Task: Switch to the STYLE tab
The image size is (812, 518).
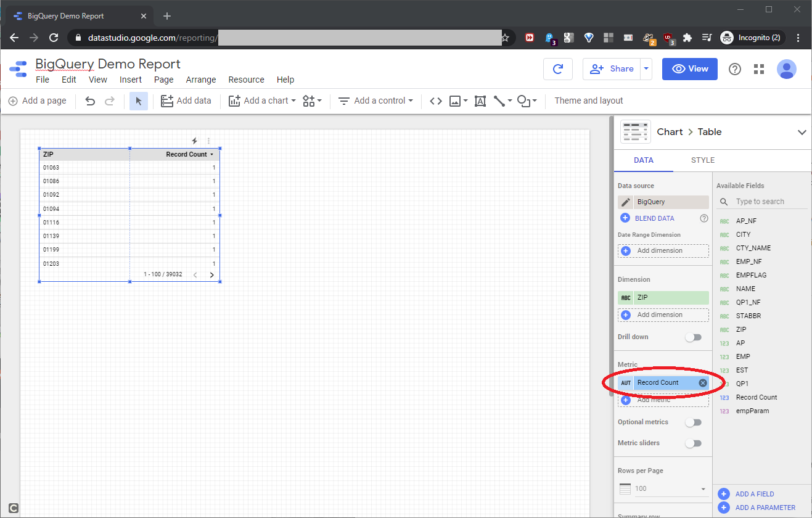Action: point(703,160)
